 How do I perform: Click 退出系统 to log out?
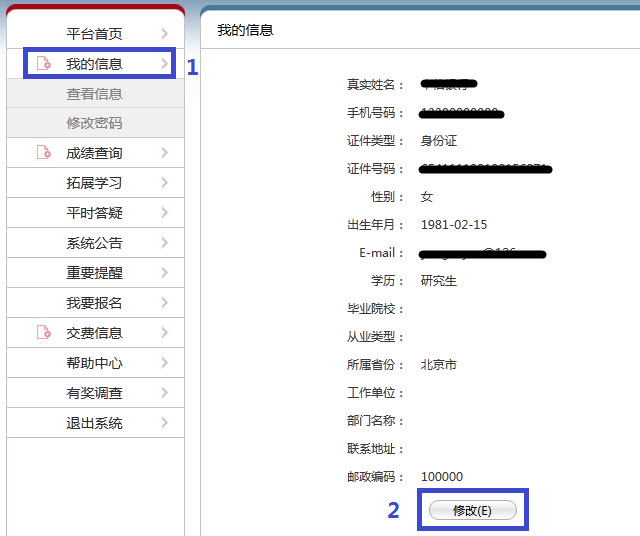coord(96,423)
